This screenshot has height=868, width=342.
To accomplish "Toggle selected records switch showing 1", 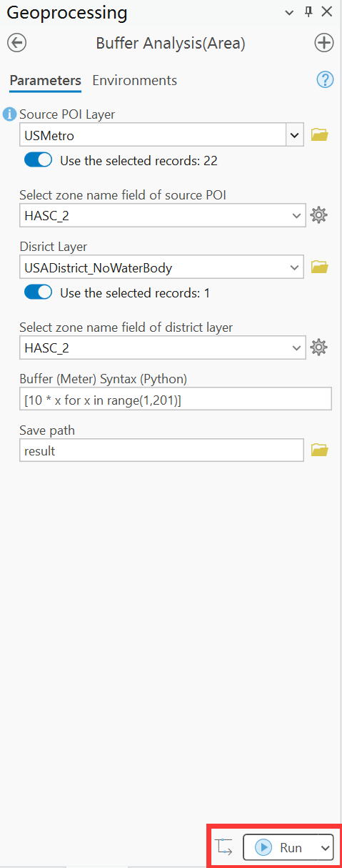I will (x=38, y=292).
